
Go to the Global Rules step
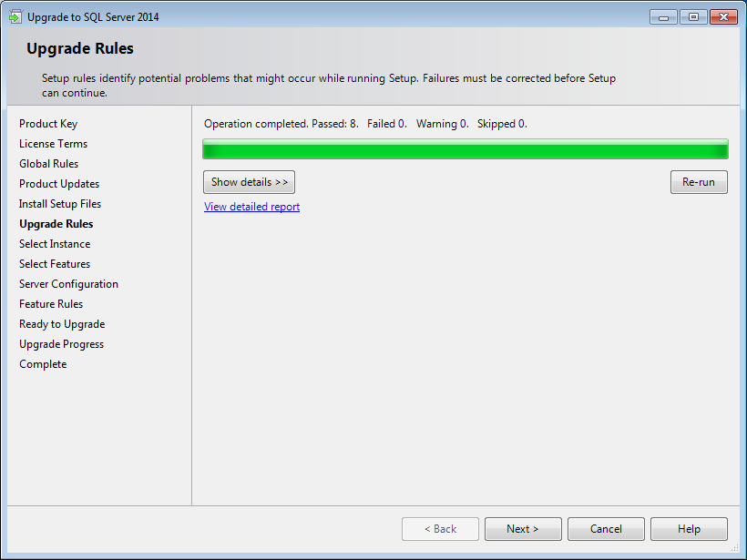coord(48,164)
